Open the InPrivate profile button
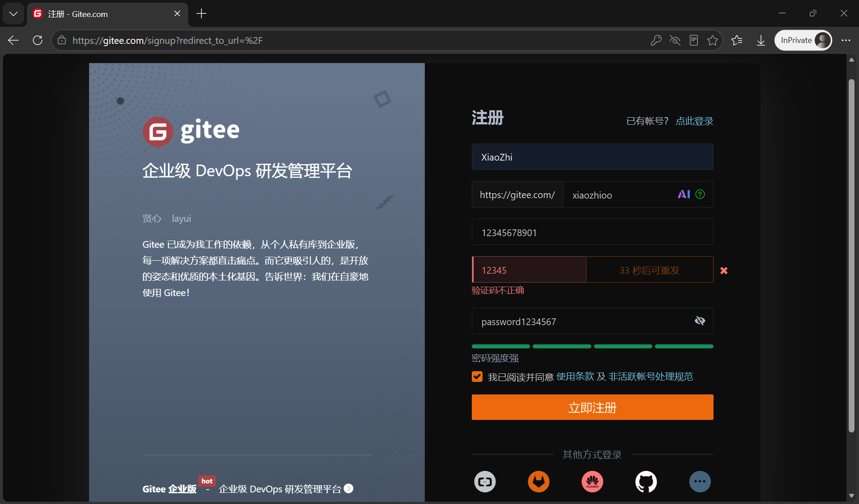 [803, 40]
